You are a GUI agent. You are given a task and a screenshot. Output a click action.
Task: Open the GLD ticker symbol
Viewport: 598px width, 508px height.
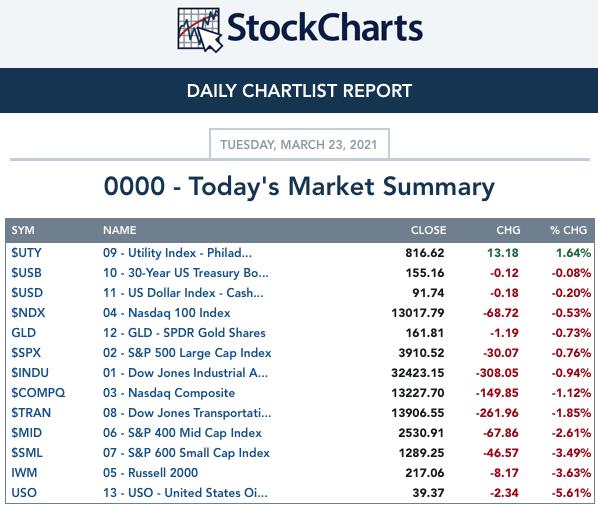pyautogui.click(x=24, y=333)
